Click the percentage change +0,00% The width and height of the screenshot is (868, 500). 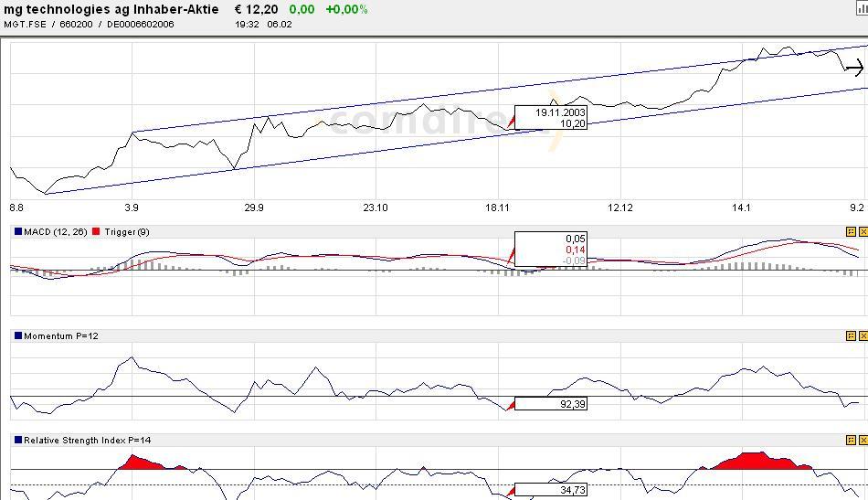click(346, 9)
